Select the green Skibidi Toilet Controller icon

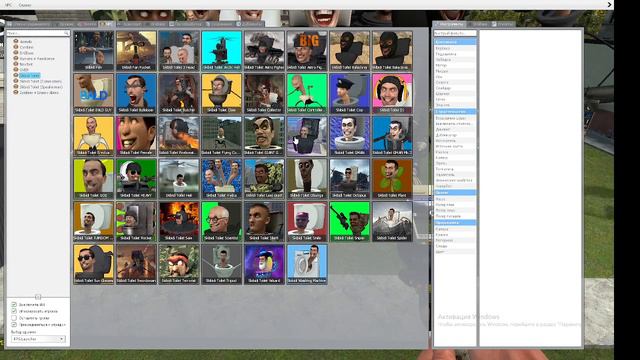[x=307, y=93]
